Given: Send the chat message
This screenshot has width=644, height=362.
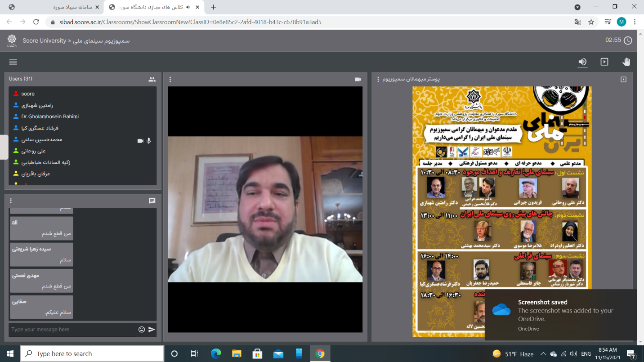Looking at the screenshot, I should point(152,330).
